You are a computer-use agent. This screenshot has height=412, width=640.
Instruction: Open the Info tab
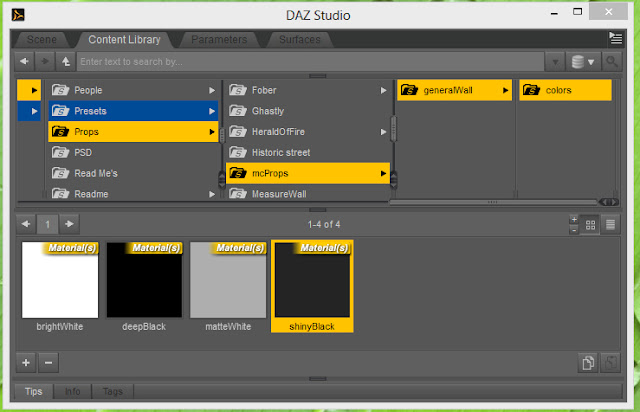tap(73, 392)
